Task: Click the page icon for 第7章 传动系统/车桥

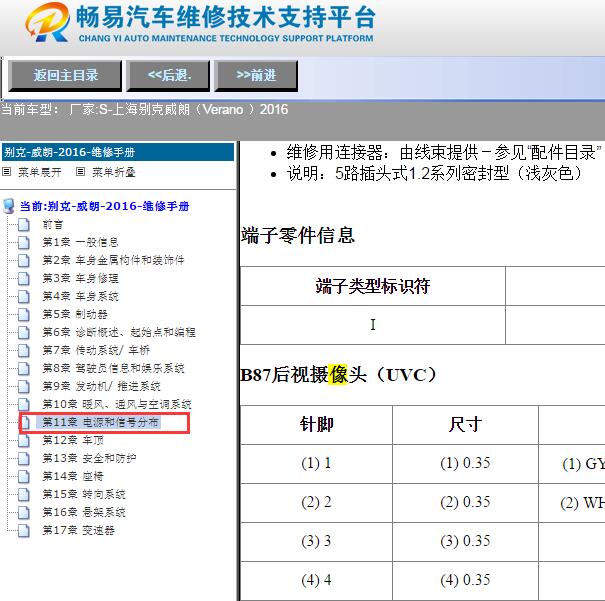Action: [24, 350]
